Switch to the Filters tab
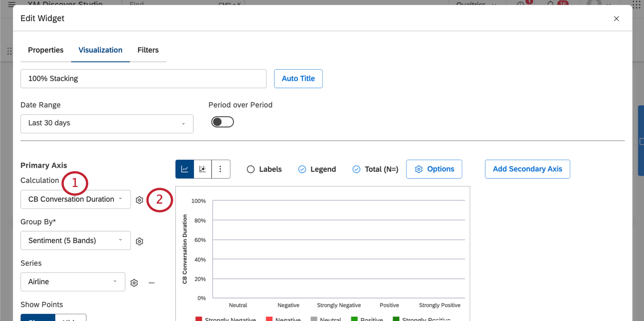This screenshot has width=644, height=321. [x=148, y=50]
